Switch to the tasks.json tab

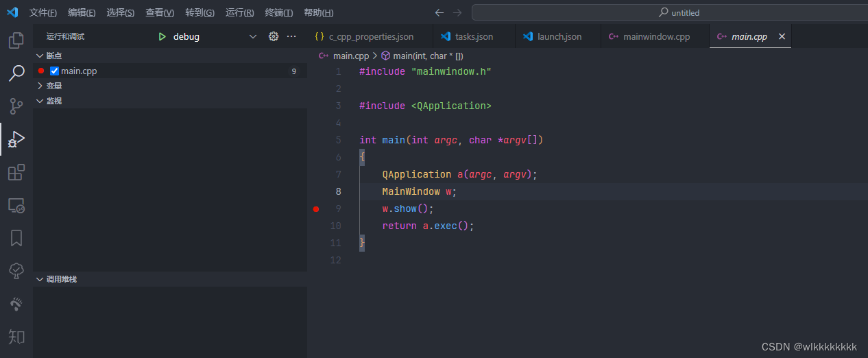point(474,36)
